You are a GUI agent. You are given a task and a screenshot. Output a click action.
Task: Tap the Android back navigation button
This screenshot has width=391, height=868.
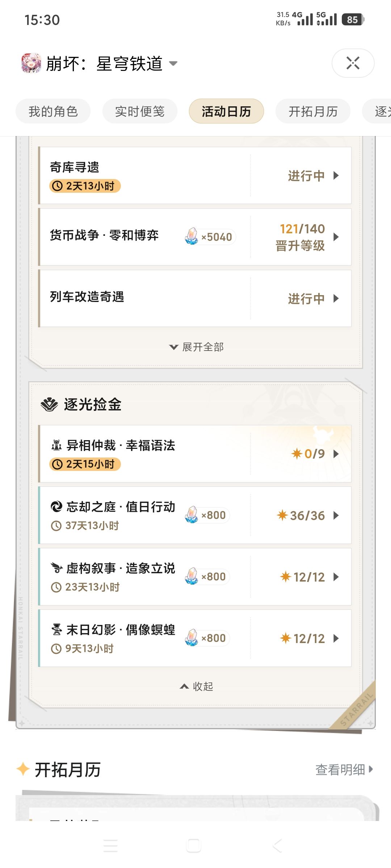click(277, 846)
